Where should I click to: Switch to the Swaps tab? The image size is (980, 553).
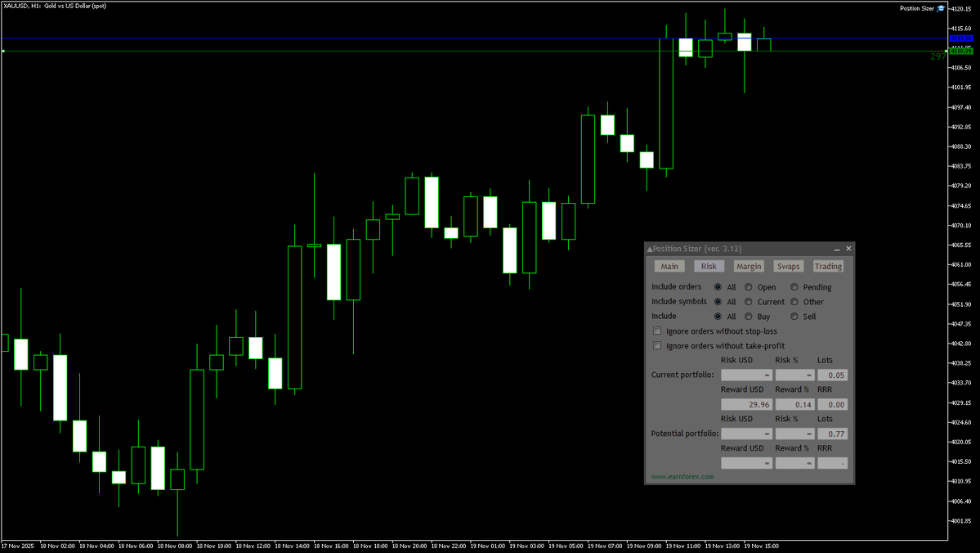coord(787,266)
